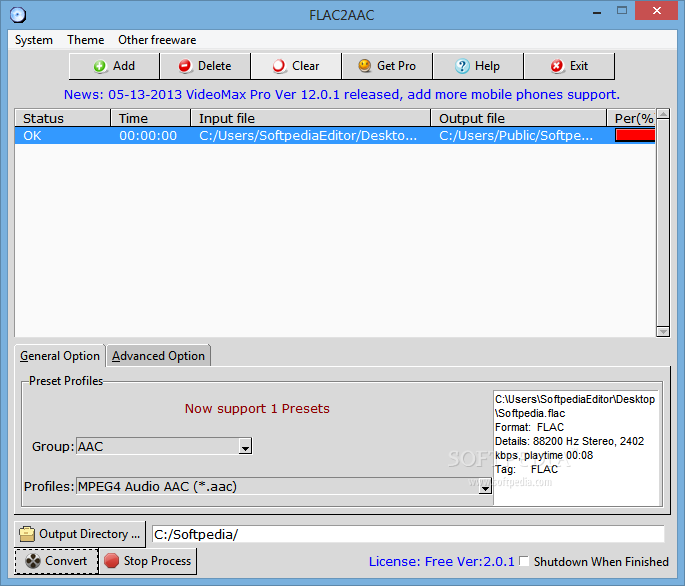Image resolution: width=685 pixels, height=586 pixels.
Task: Click the 'Now support 1 Presets' text
Action: click(257, 409)
